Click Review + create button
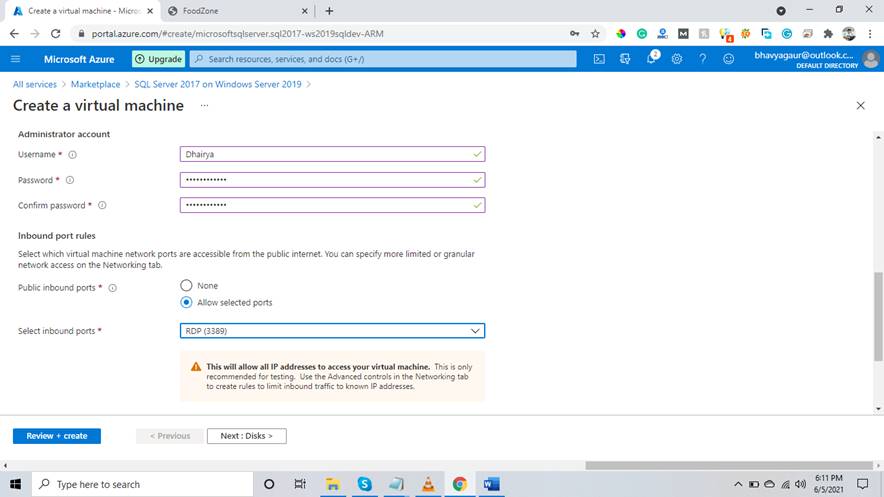This screenshot has width=884, height=497. click(x=57, y=436)
